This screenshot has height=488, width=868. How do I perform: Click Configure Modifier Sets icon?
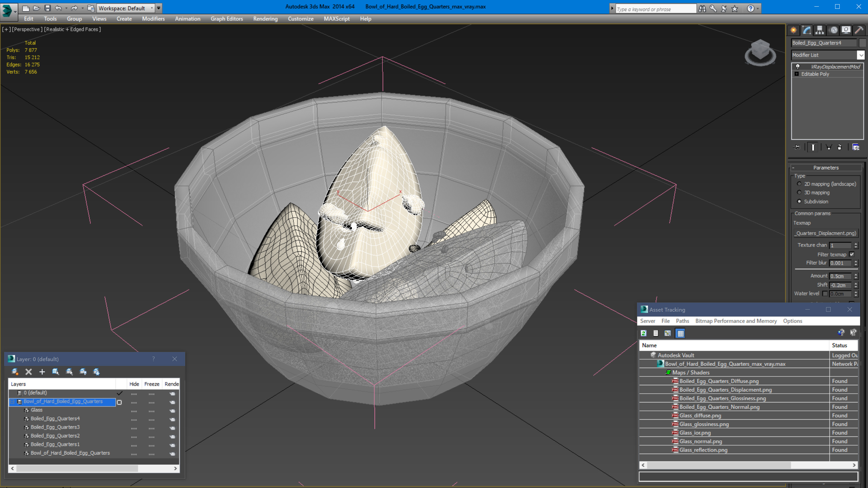pos(856,147)
